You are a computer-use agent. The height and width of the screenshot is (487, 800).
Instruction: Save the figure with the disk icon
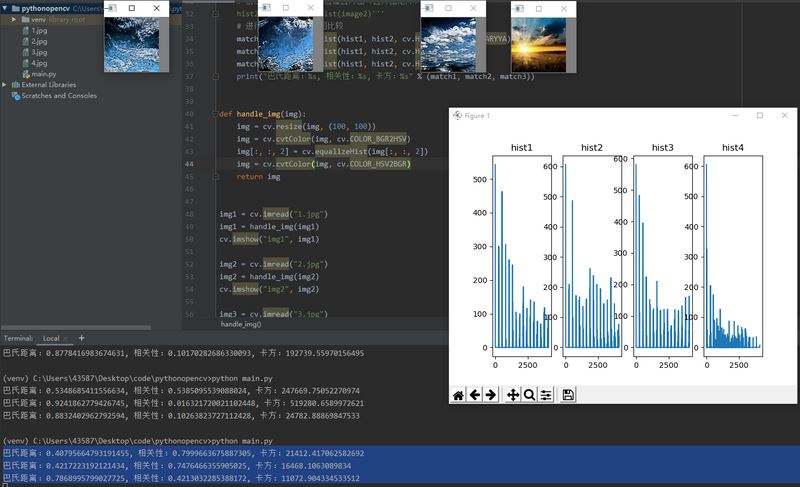click(x=568, y=395)
